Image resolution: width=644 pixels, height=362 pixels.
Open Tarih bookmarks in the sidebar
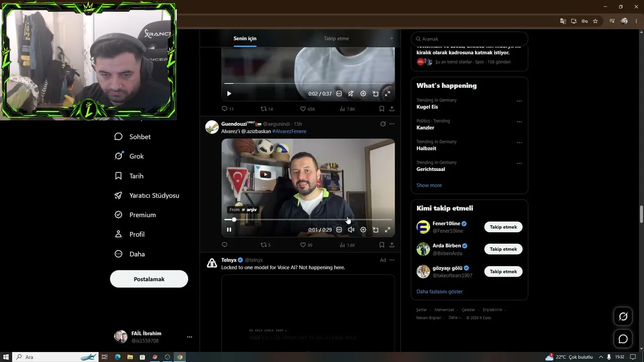pos(129,176)
